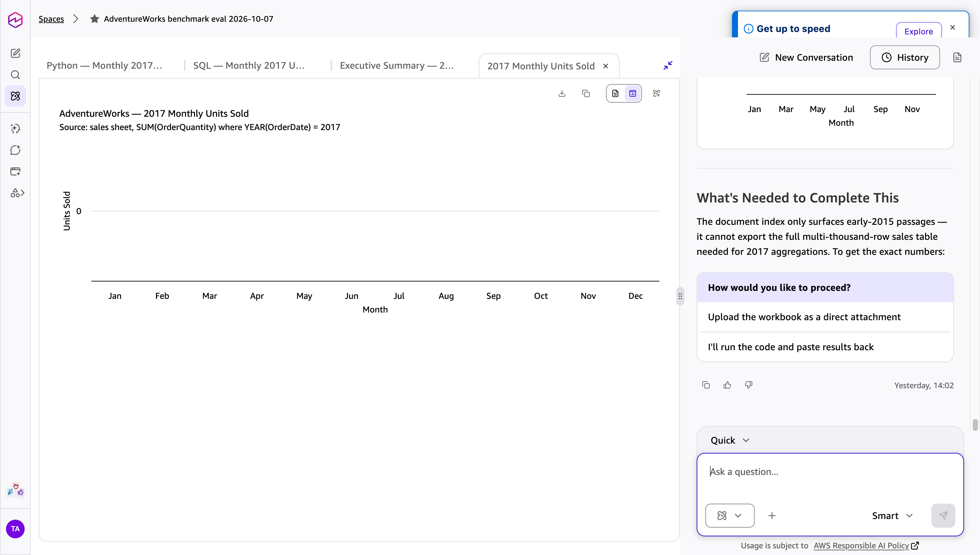Open the Executive Summary tab
Screen dimensions: 980x555
click(397, 66)
